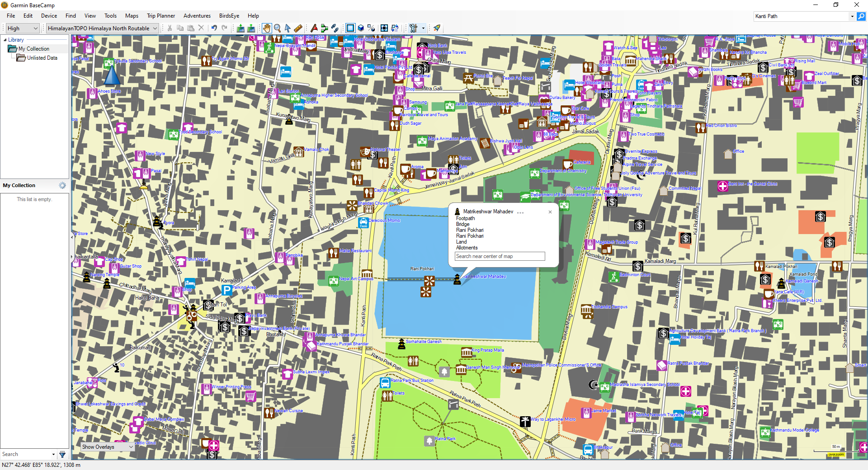Viewport: 868px width, 470px height.
Task: Open the Tools menu
Action: (x=110, y=16)
